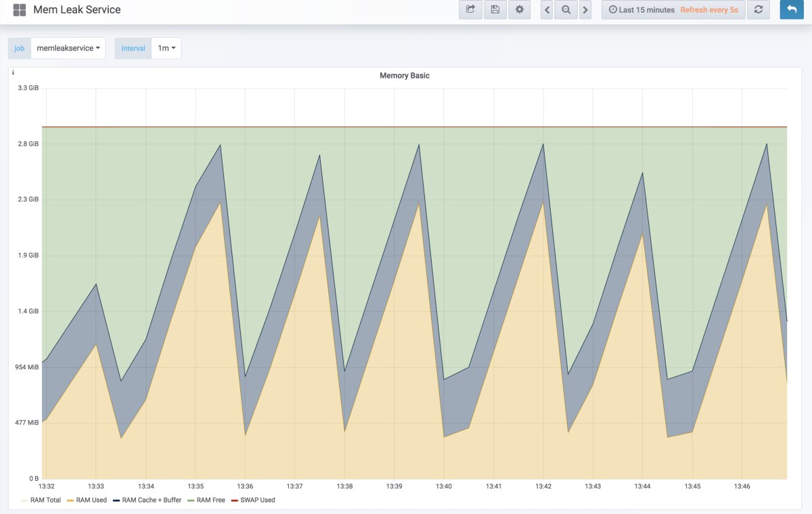Zoom out time range with magnifier icon

566,9
